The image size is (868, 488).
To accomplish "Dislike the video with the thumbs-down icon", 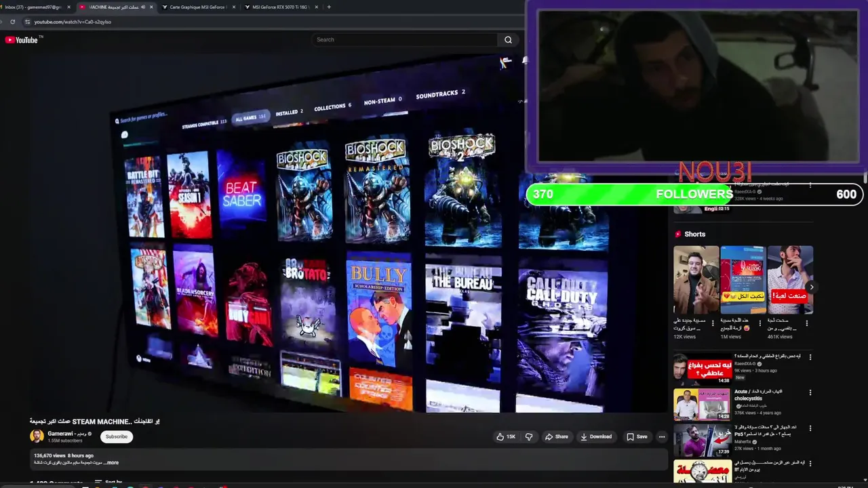I will pyautogui.click(x=529, y=436).
